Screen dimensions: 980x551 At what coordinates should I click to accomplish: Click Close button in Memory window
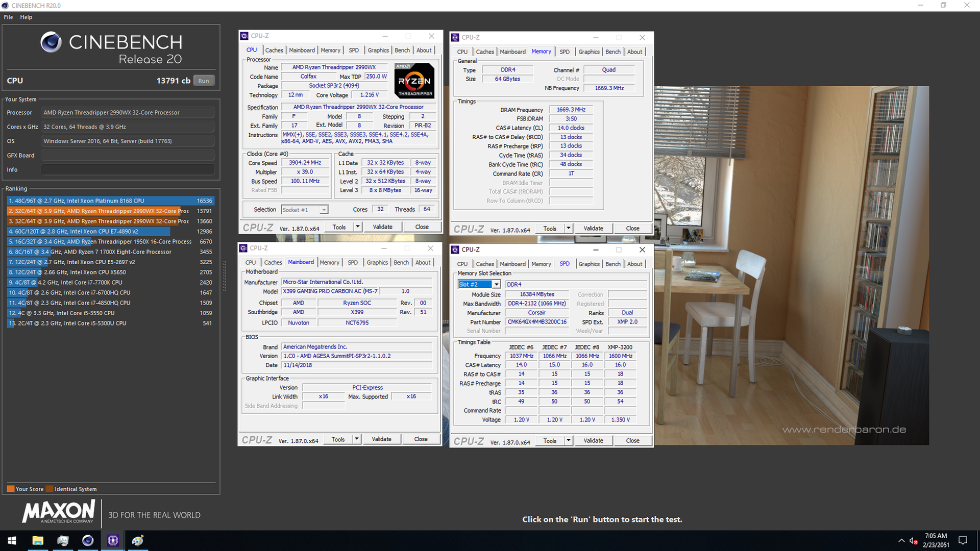633,229
